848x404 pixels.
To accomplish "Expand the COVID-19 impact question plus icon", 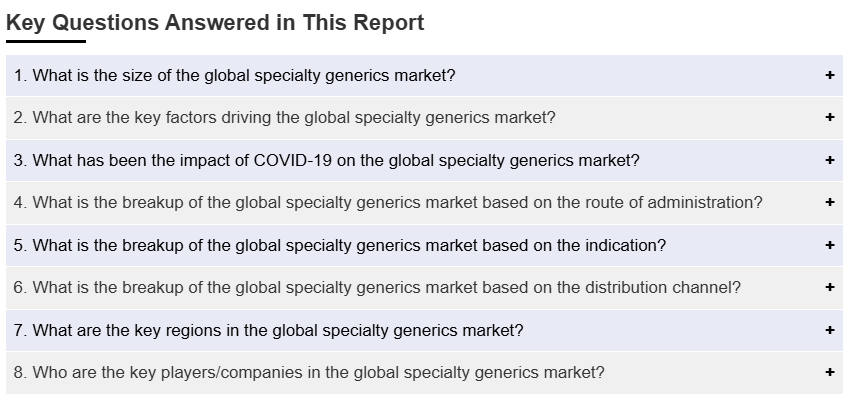I will (830, 160).
